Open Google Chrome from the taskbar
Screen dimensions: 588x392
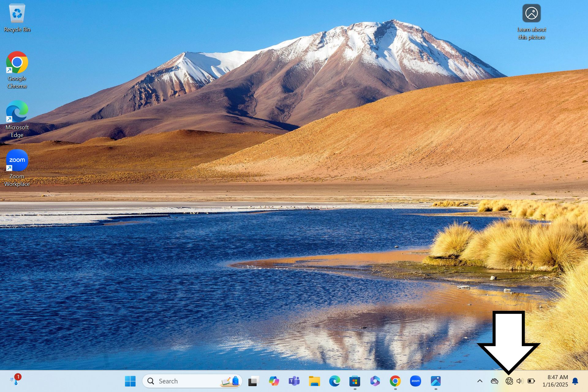click(x=395, y=381)
